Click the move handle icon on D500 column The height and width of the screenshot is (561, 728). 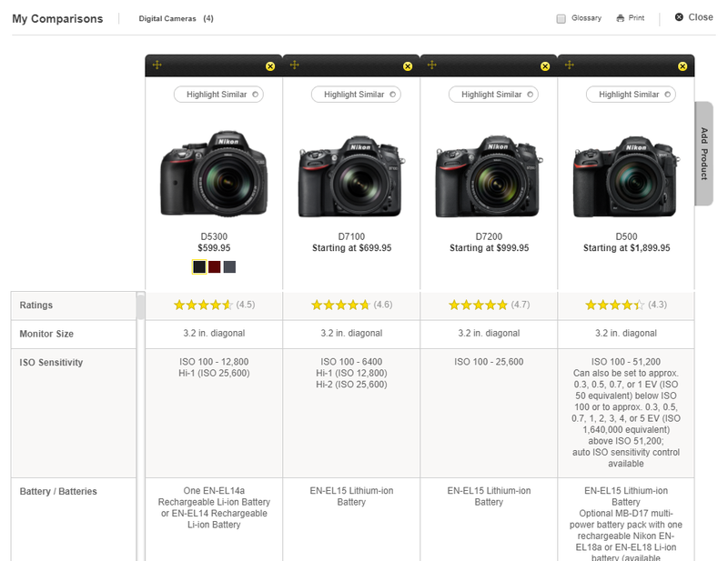(570, 65)
